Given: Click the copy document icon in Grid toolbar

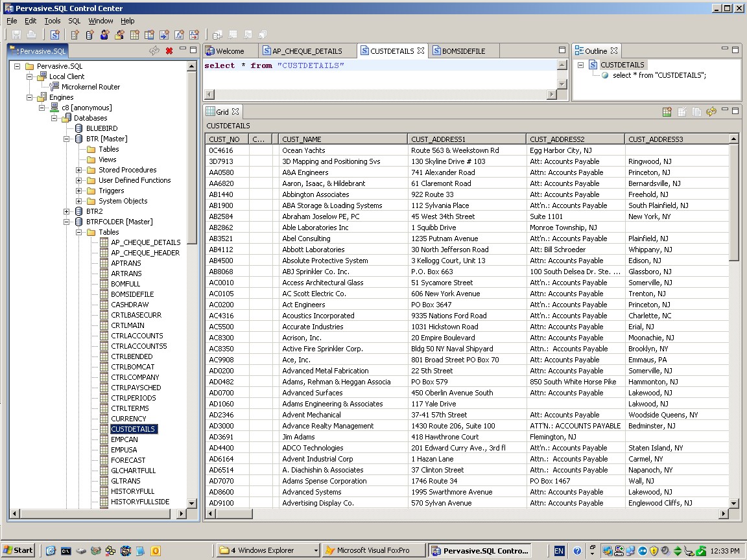Looking at the screenshot, I should [x=696, y=111].
